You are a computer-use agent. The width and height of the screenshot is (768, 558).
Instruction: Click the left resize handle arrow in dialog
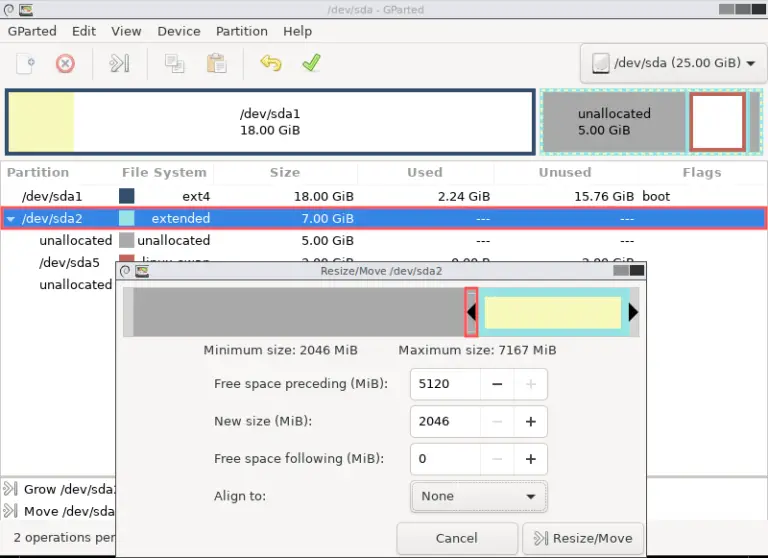(471, 313)
